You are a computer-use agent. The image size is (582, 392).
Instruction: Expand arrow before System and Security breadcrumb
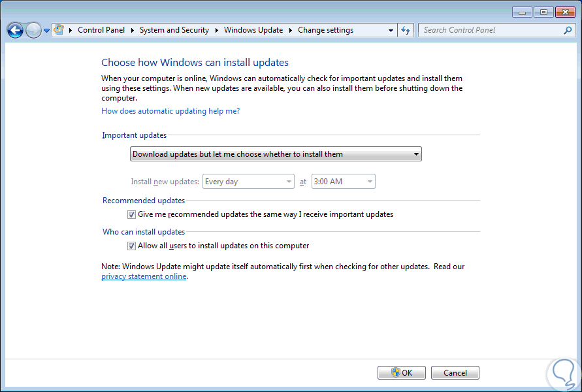click(133, 30)
